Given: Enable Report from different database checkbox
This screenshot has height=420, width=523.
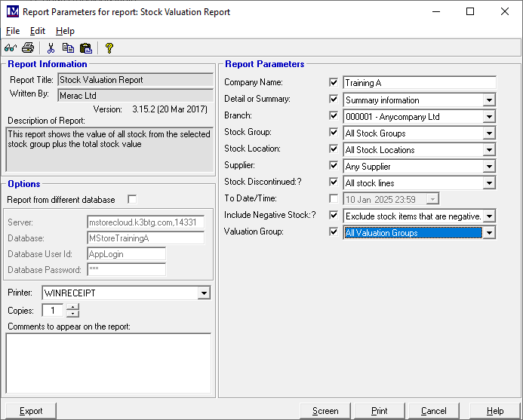Looking at the screenshot, I should click(x=132, y=200).
